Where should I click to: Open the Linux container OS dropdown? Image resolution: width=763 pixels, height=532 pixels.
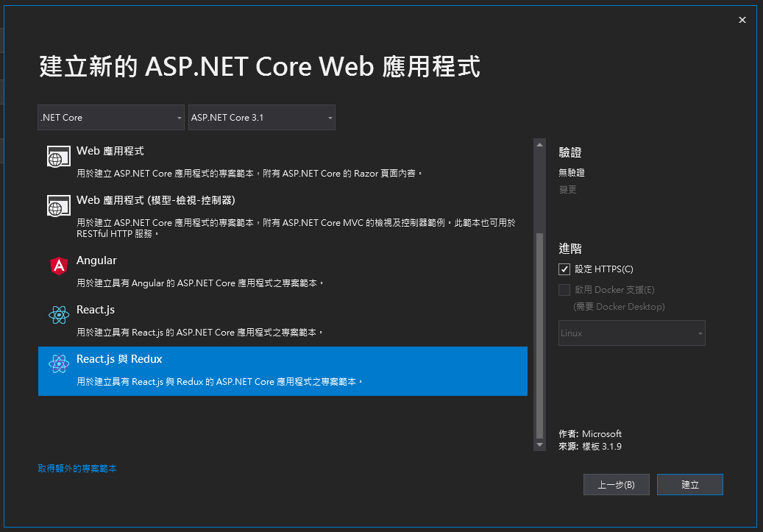(x=631, y=333)
